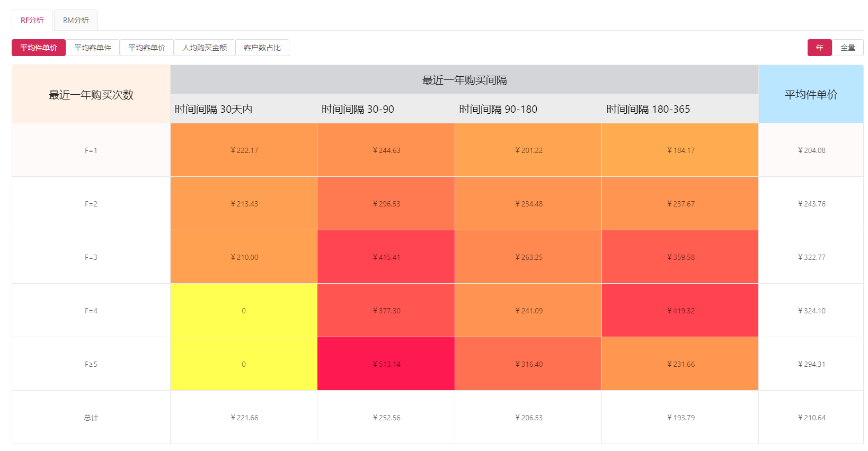
Task: Click the 时间间隔 30天内 column header
Action: coord(244,109)
